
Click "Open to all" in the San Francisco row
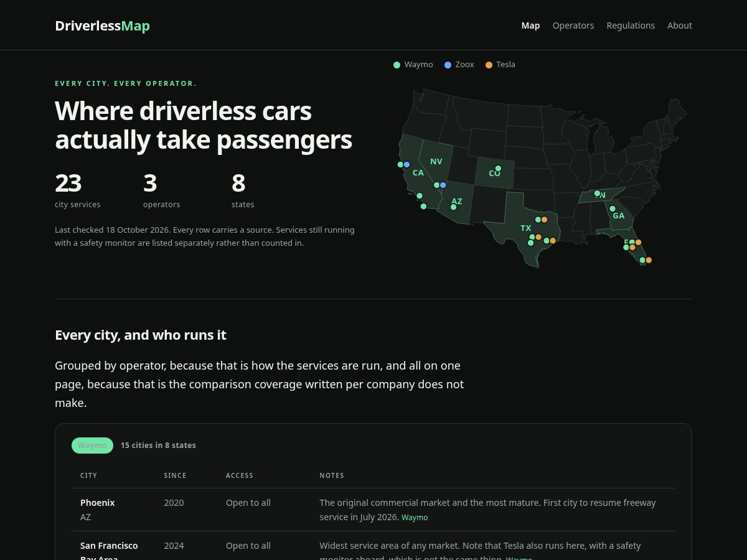[248, 546]
